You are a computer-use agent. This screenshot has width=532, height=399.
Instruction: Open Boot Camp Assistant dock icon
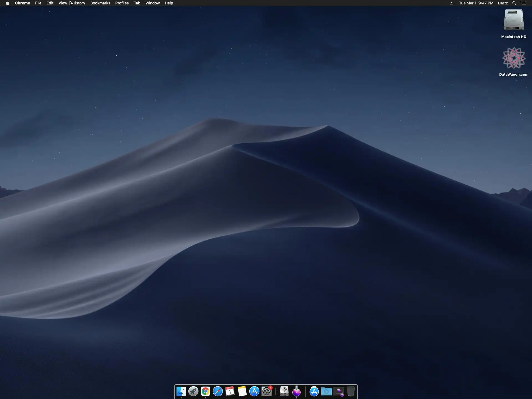284,391
